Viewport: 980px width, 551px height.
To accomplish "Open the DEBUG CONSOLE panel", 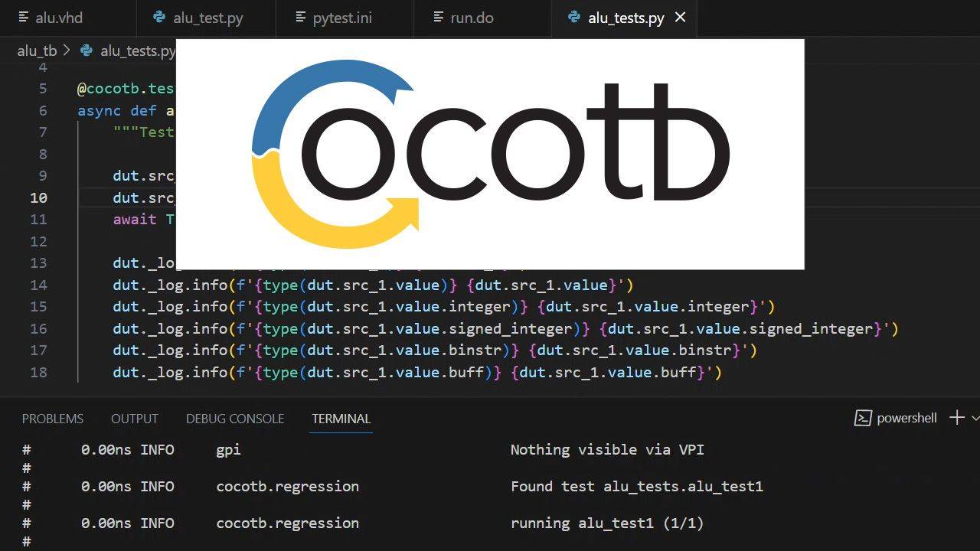I will coord(235,419).
